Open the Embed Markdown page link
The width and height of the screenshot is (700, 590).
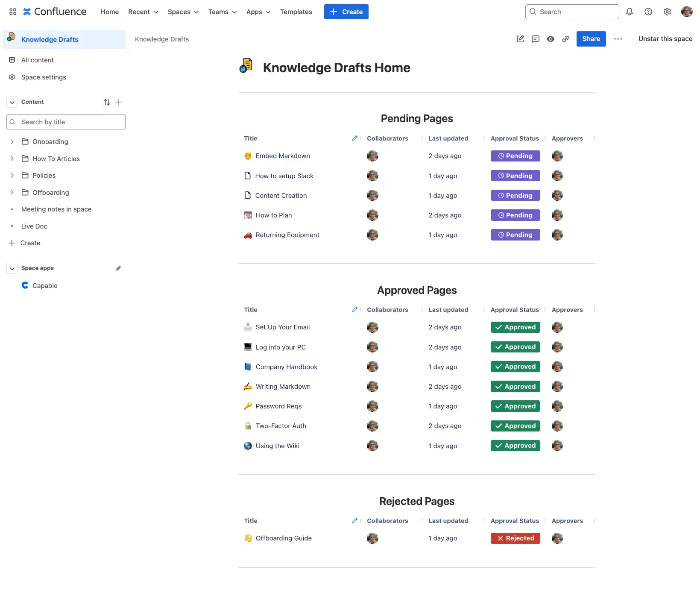(283, 156)
